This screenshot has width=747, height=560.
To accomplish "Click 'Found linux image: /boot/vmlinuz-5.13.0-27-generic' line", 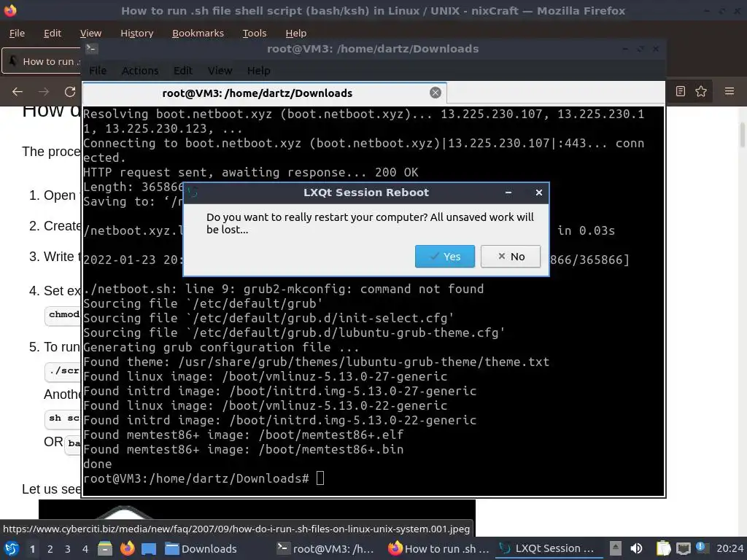I will pyautogui.click(x=266, y=376).
